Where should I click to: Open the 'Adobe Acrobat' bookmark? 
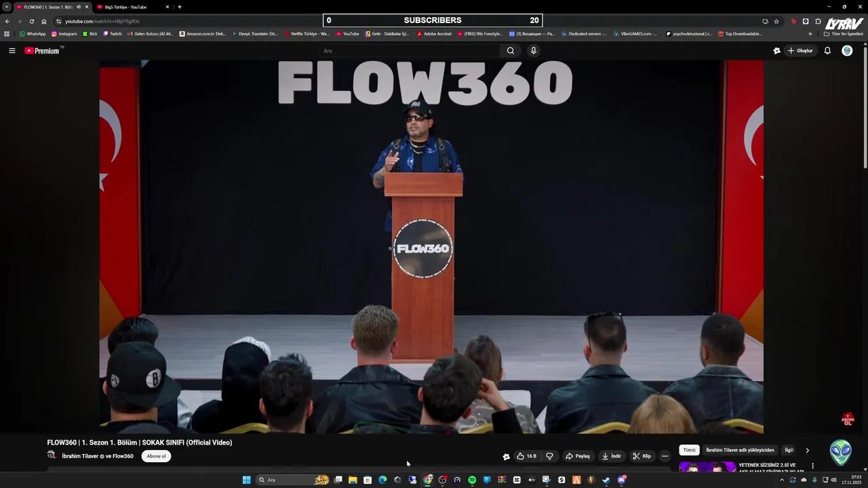point(434,33)
